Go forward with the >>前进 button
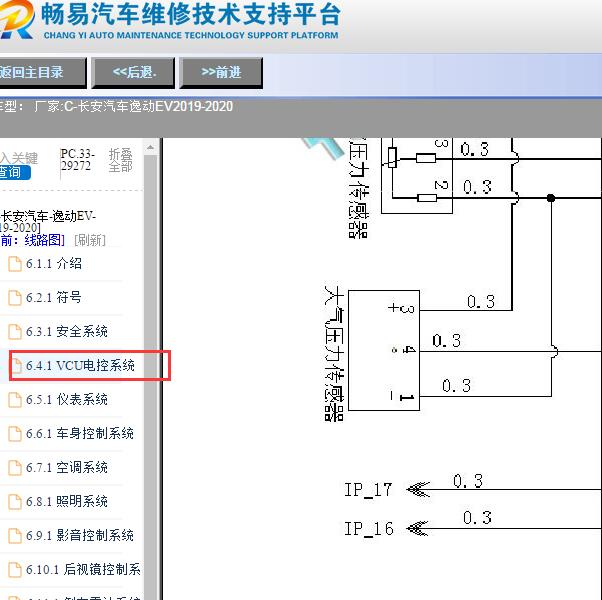 (x=221, y=72)
